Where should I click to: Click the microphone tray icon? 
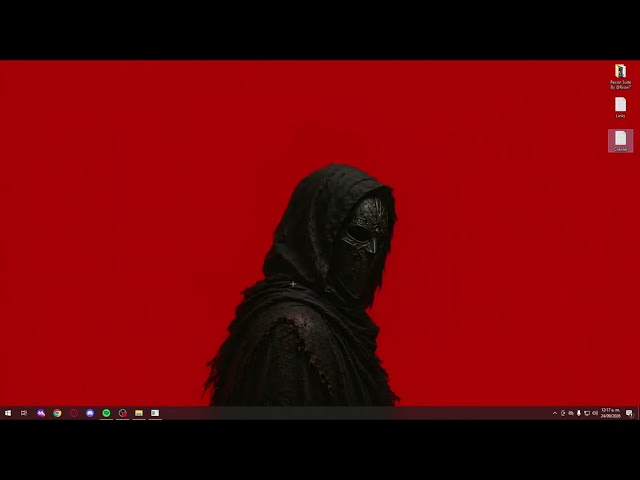(x=579, y=413)
